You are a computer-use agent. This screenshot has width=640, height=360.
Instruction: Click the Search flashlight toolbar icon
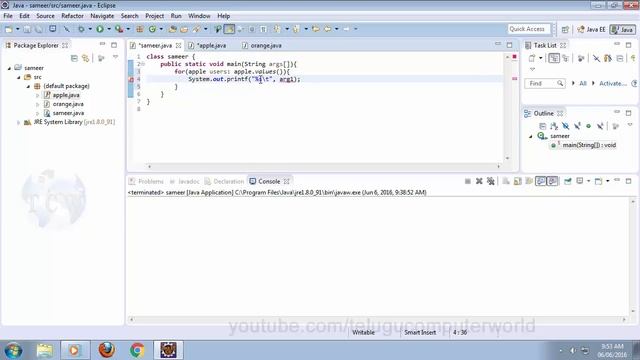196,29
